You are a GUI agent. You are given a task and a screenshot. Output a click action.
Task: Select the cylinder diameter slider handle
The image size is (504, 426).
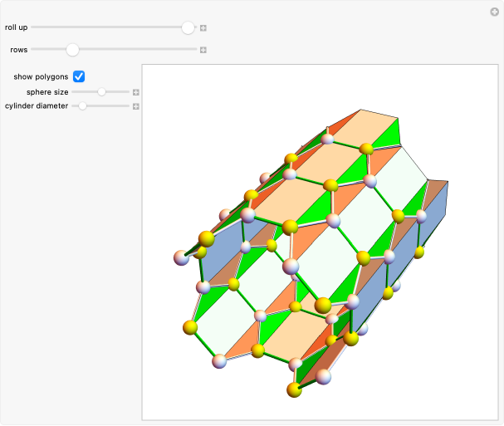[82, 106]
